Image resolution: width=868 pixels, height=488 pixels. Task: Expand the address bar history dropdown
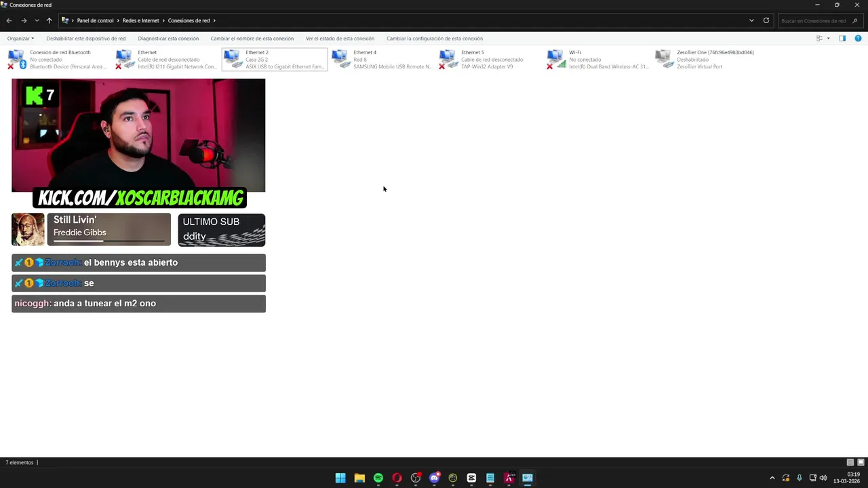tap(751, 20)
